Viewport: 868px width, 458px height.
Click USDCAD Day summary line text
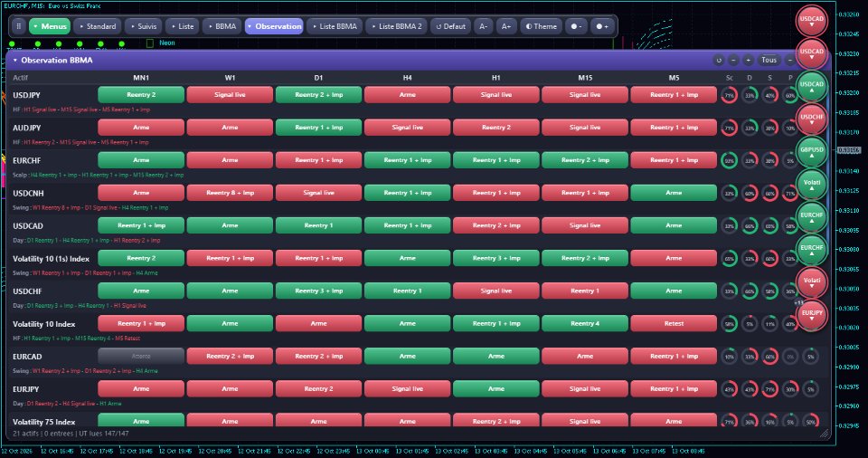tap(87, 241)
